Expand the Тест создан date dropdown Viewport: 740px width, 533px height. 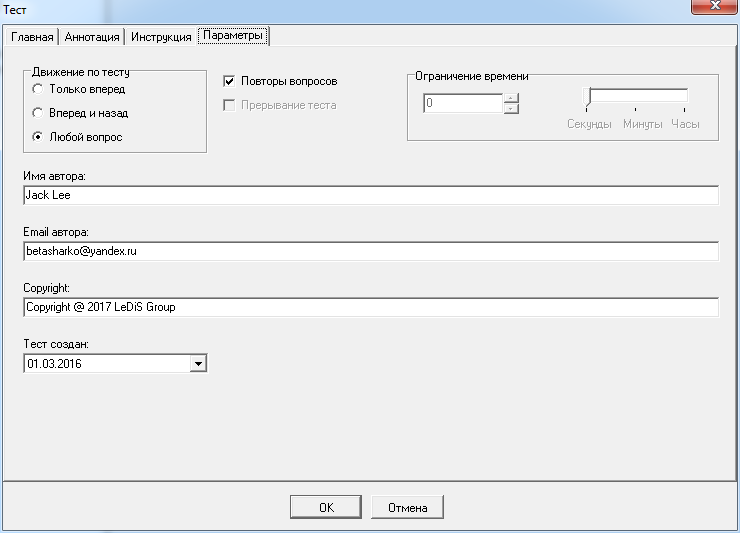pos(198,364)
